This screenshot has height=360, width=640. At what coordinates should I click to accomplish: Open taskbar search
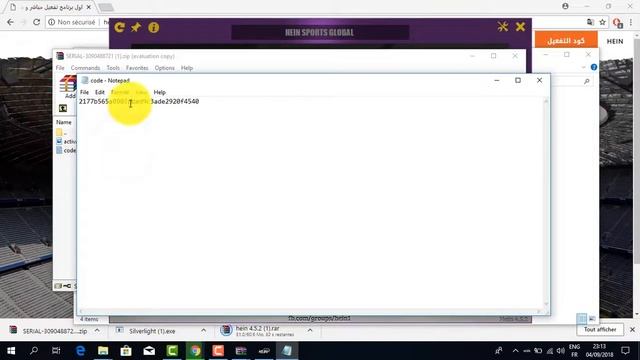(34, 351)
